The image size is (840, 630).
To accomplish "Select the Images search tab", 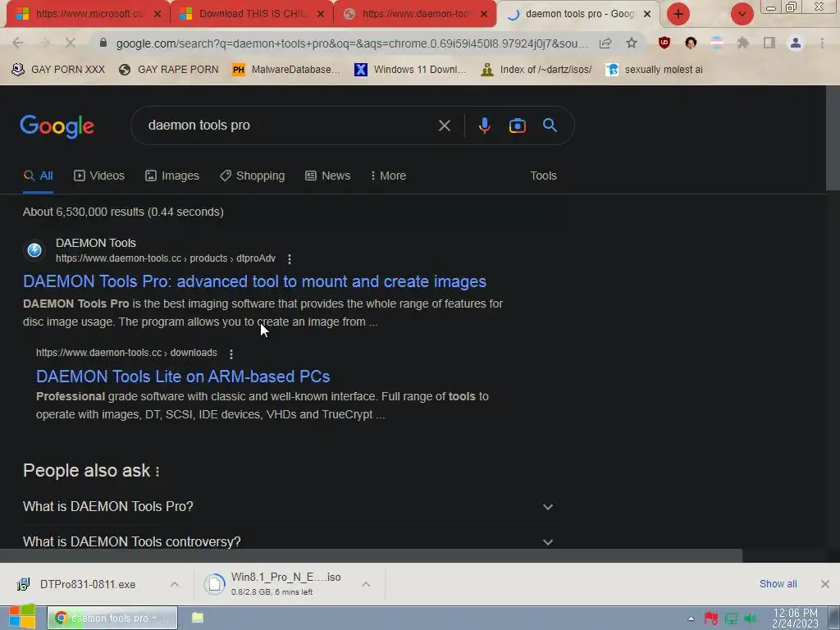I will (172, 176).
